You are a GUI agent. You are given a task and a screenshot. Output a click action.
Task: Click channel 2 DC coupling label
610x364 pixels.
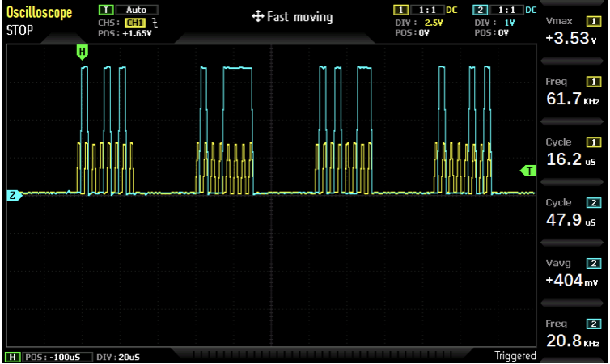coord(531,10)
